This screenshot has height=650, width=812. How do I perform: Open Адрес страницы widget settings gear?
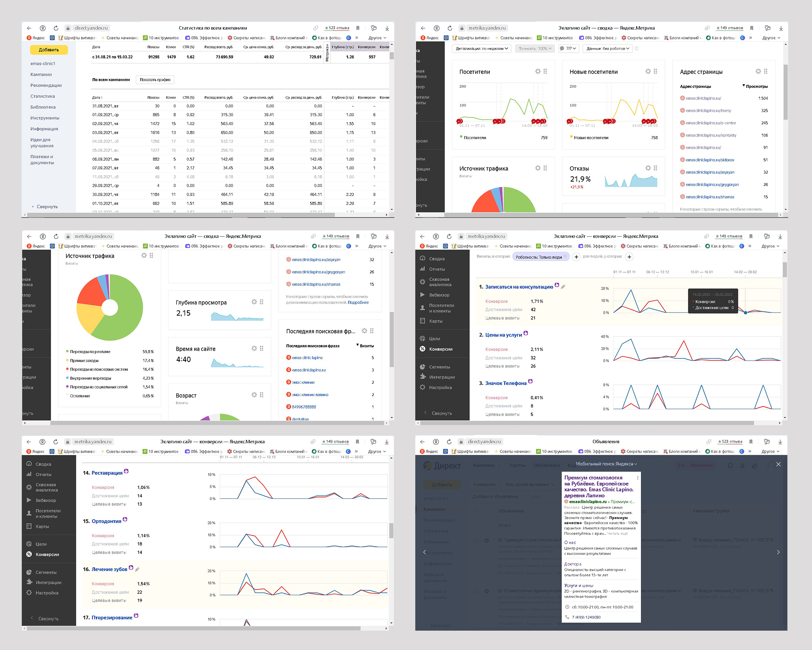pyautogui.click(x=758, y=71)
